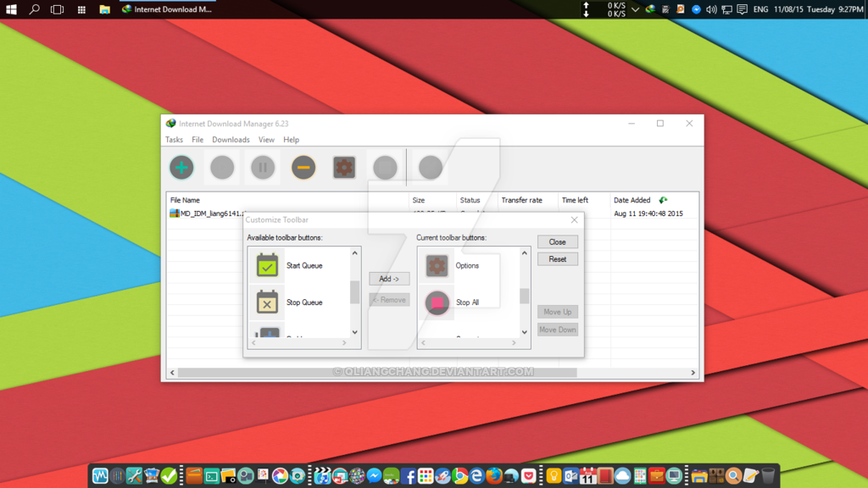Click the Internet Download M... taskbar button
This screenshot has height=488, width=868.
pyautogui.click(x=167, y=9)
